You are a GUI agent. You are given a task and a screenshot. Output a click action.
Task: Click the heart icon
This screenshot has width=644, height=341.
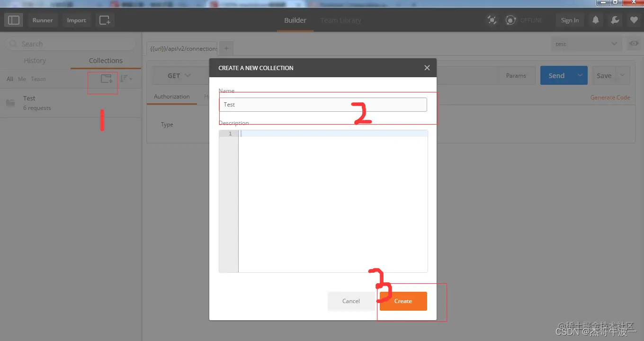pos(634,20)
